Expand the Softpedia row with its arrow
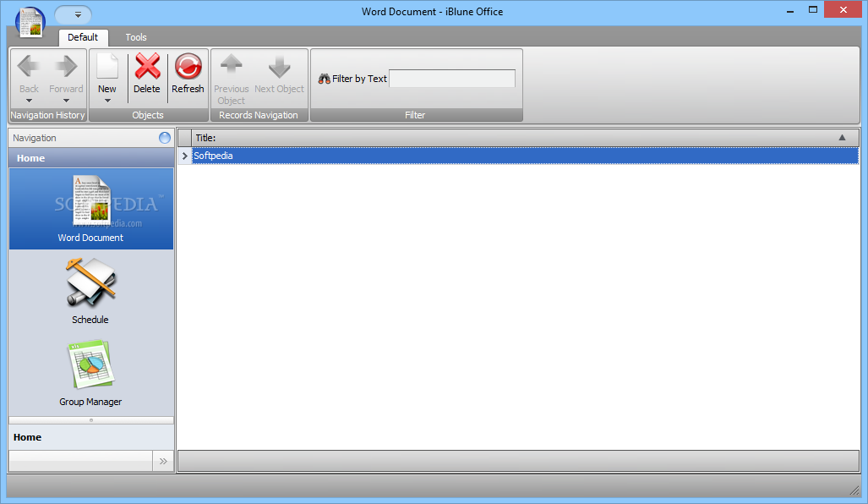This screenshot has height=504, width=868. coord(185,156)
